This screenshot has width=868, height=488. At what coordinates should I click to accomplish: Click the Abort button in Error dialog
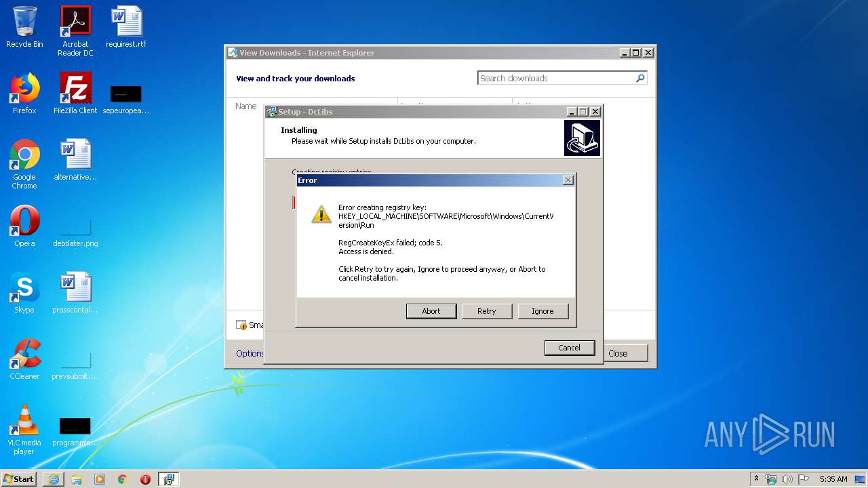431,311
